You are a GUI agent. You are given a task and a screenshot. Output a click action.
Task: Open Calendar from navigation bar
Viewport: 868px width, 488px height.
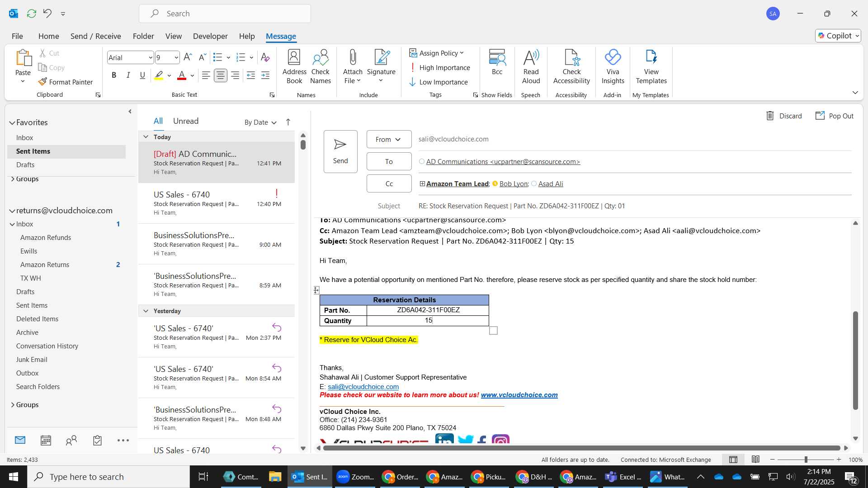point(46,441)
